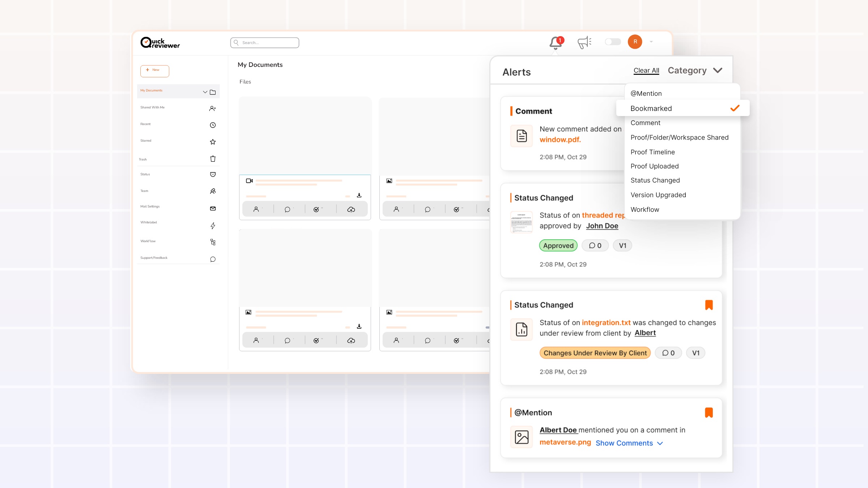Open the notification bell alerts

click(556, 43)
